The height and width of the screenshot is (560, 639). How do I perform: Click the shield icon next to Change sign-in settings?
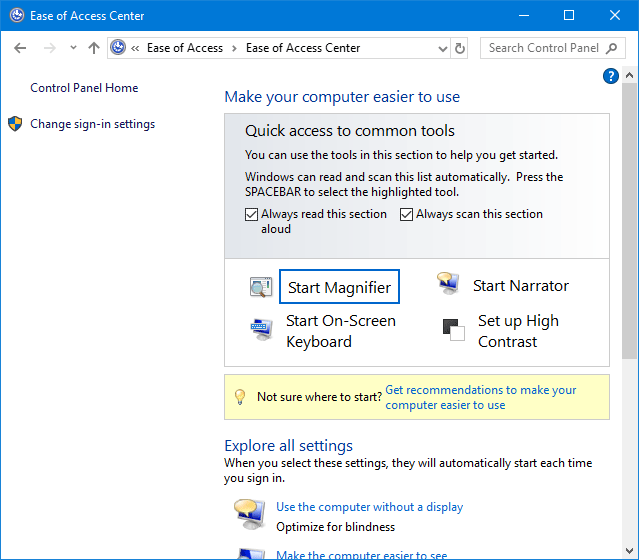pyautogui.click(x=15, y=123)
